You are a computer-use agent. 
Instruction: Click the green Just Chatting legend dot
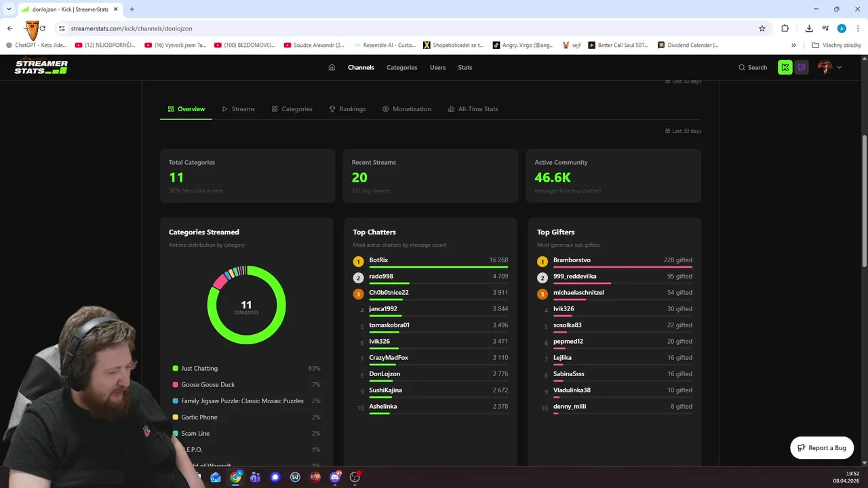pos(176,369)
